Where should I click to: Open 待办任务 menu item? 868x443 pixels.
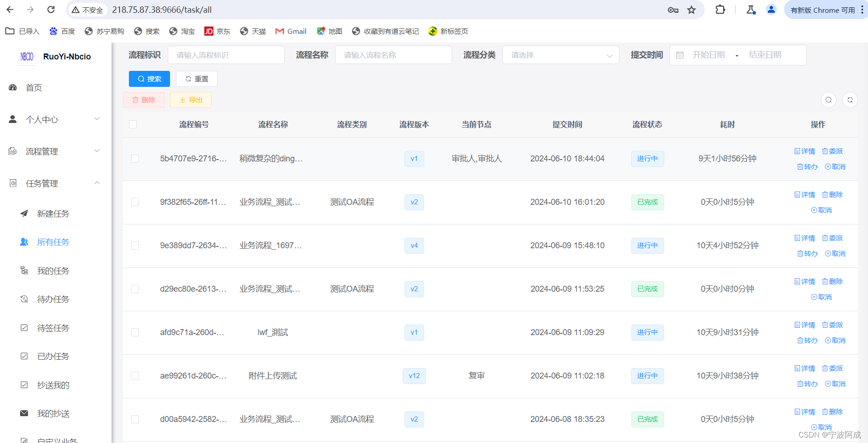pyautogui.click(x=55, y=299)
